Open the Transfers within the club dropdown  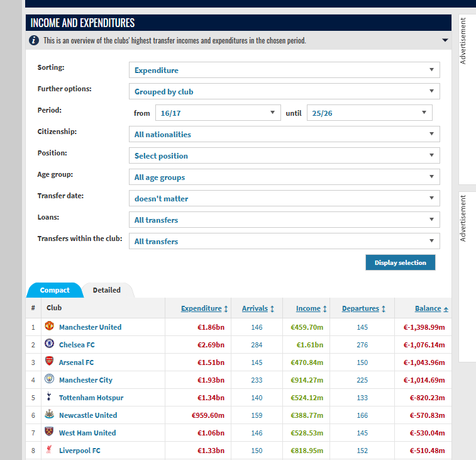pyautogui.click(x=284, y=241)
